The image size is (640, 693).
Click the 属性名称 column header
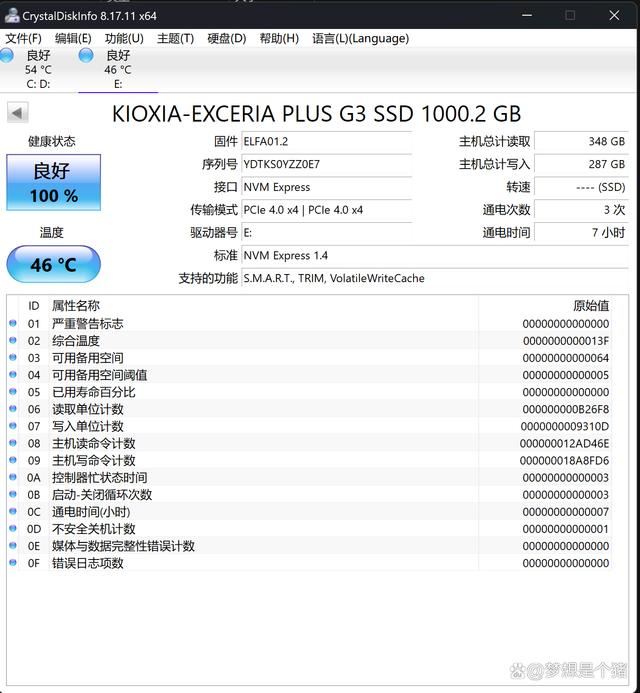pyautogui.click(x=76, y=305)
